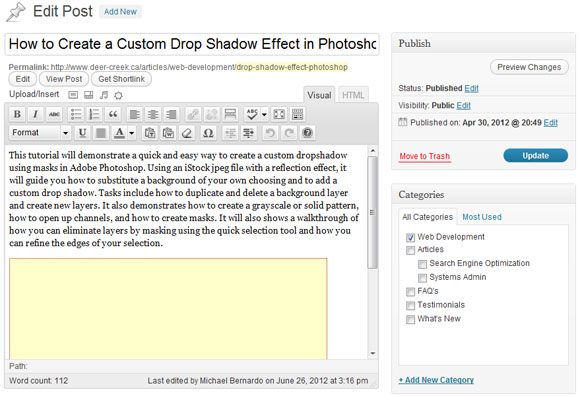This screenshot has width=580, height=396.
Task: Apply underline formatting
Action: [x=82, y=132]
